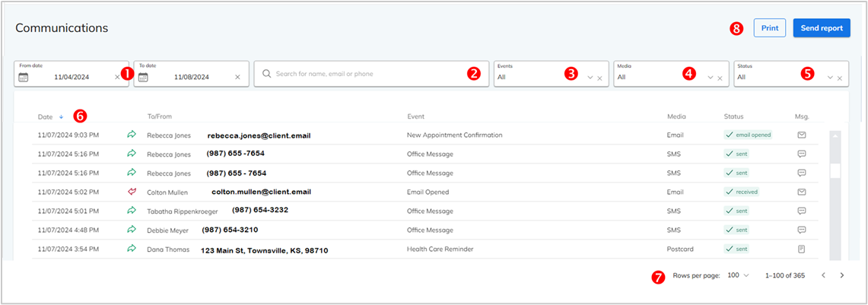Click incoming red arrow icon for Colton Mullen

click(132, 192)
